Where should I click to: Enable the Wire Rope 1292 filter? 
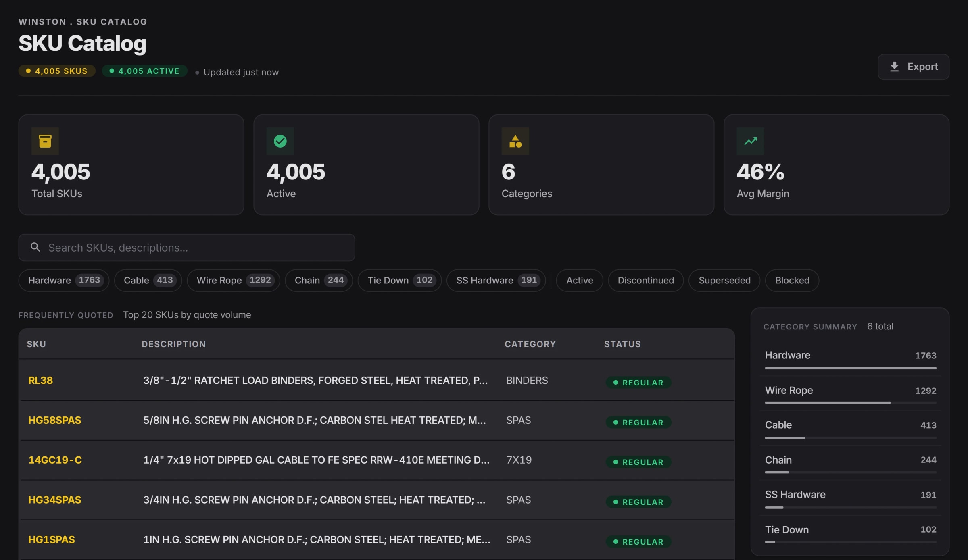point(234,280)
